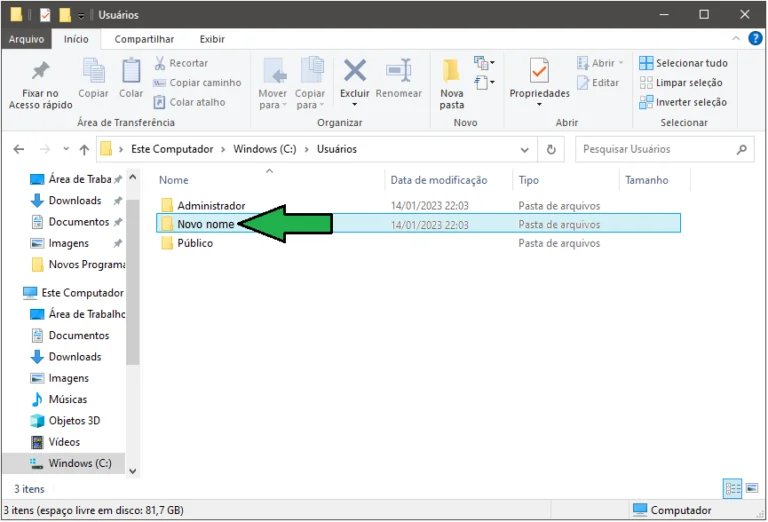
Task: Select Recortar scissors command
Action: click(x=181, y=63)
